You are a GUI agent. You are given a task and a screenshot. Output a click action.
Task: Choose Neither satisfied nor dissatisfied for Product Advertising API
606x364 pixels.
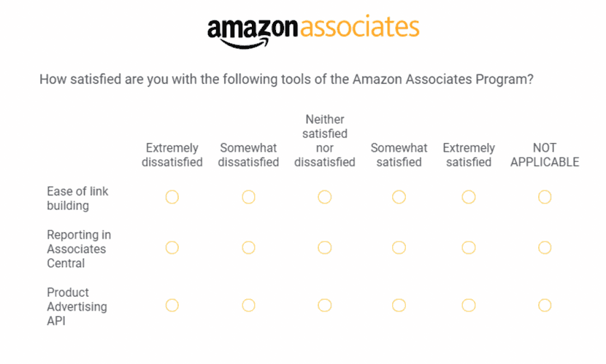tap(325, 305)
